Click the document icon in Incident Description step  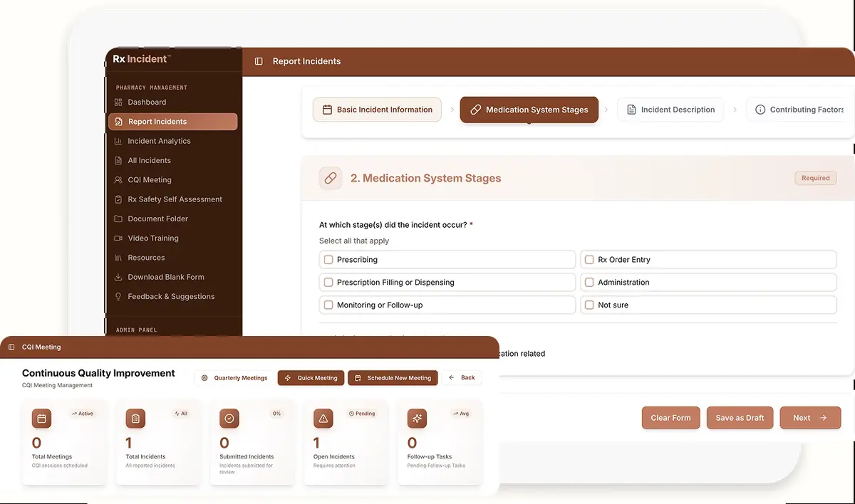(631, 110)
